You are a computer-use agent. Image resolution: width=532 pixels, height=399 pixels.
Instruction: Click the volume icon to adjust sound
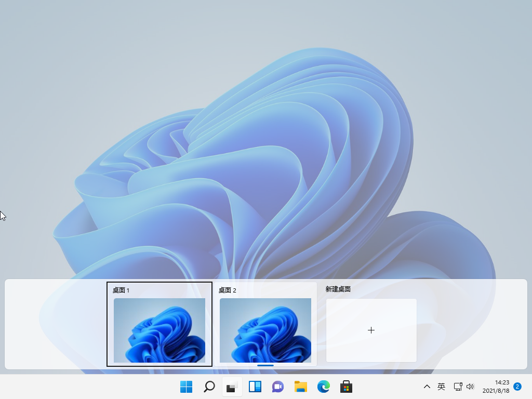471,387
